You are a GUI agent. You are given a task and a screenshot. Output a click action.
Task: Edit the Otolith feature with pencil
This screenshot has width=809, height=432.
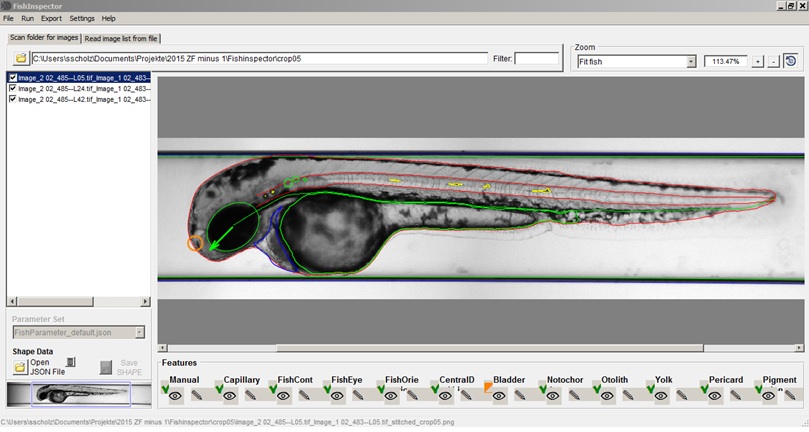point(628,396)
